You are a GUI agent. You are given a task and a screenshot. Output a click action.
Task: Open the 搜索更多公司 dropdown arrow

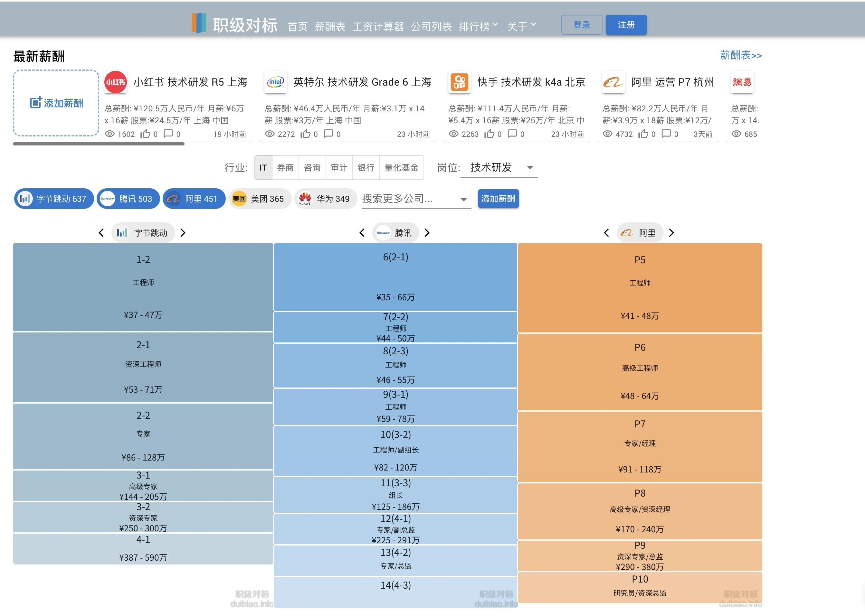tap(463, 200)
